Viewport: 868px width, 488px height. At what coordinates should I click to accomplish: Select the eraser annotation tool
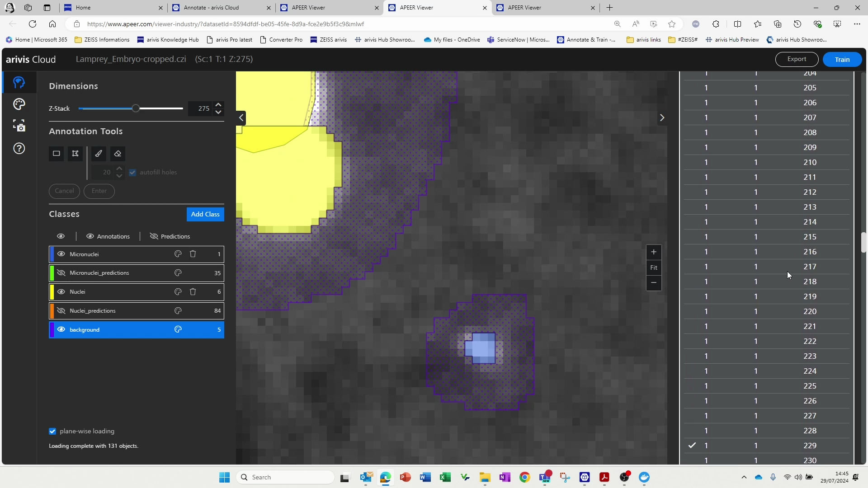click(118, 154)
